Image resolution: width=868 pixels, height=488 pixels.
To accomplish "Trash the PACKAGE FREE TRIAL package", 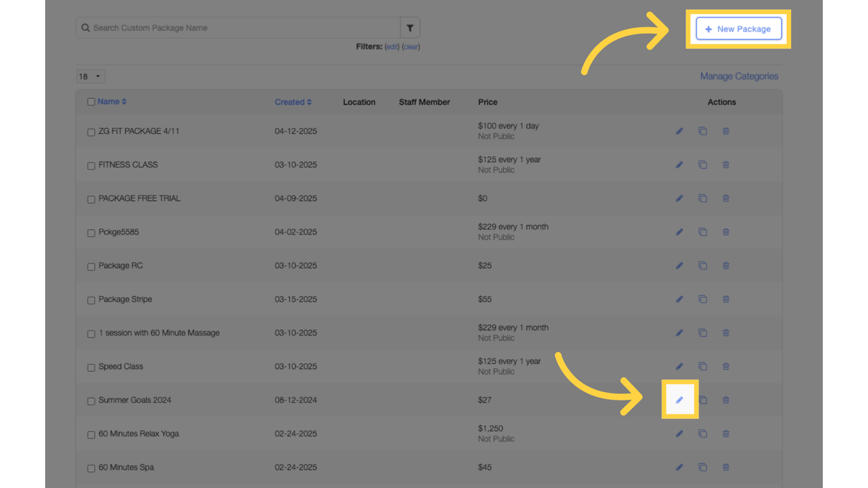I will tap(726, 199).
